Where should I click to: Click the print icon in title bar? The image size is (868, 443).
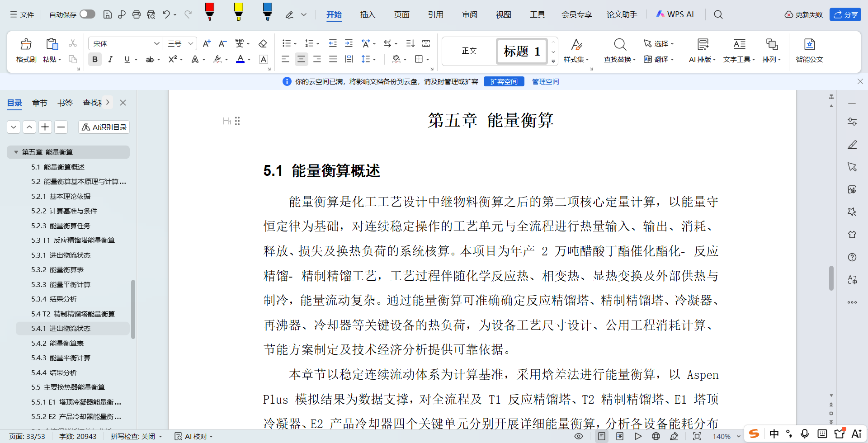pos(137,14)
